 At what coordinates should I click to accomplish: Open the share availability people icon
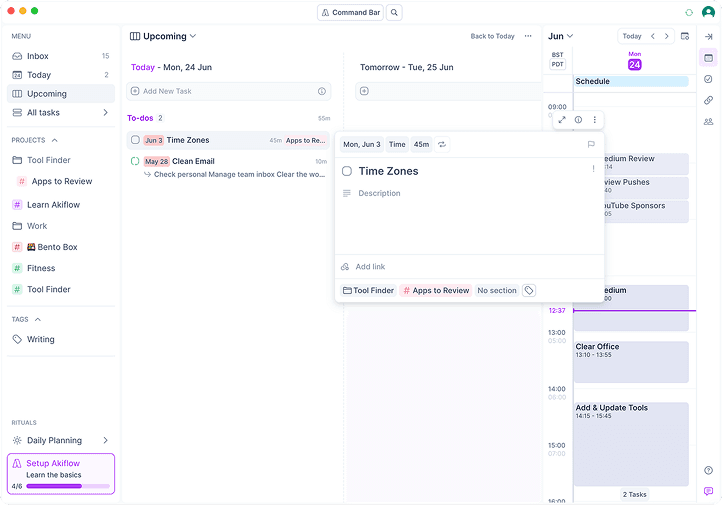point(708,122)
